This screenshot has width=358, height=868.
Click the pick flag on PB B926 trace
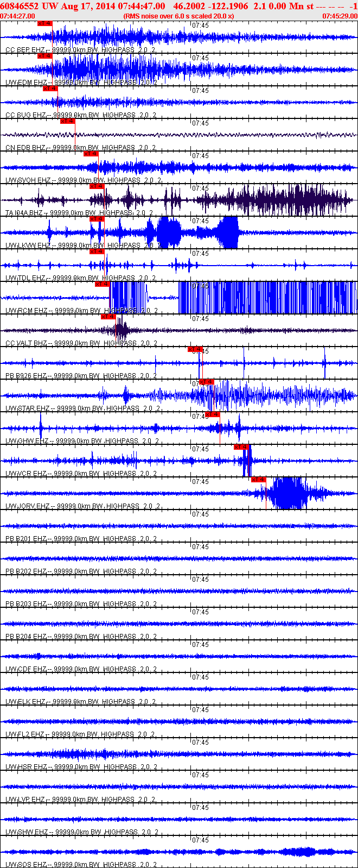[195, 349]
